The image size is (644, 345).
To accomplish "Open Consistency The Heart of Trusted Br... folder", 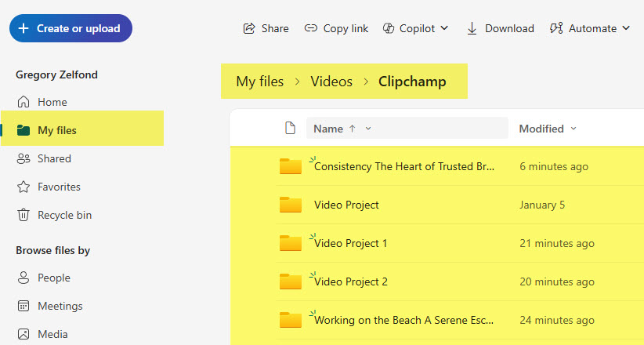I will [x=404, y=166].
